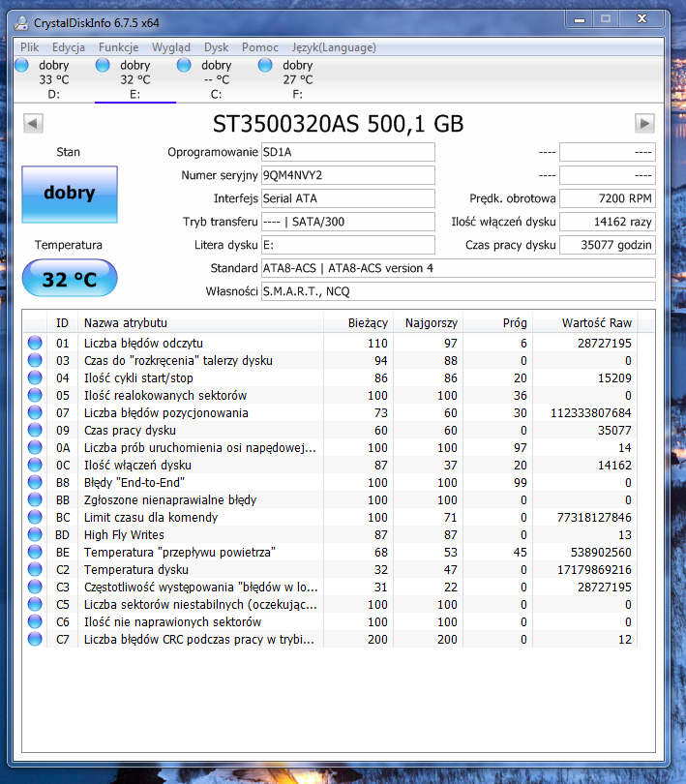The width and height of the screenshot is (686, 784).
Task: Click status orb for attribute BB row
Action: [35, 499]
